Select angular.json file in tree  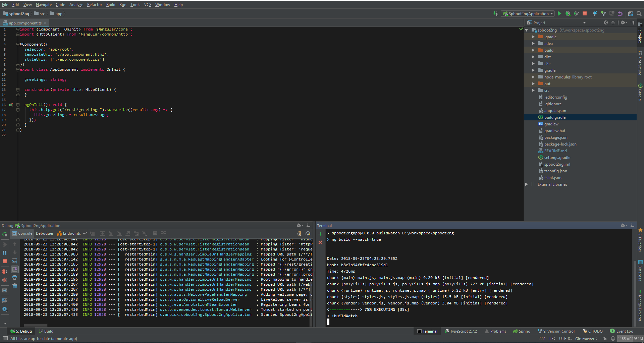555,111
